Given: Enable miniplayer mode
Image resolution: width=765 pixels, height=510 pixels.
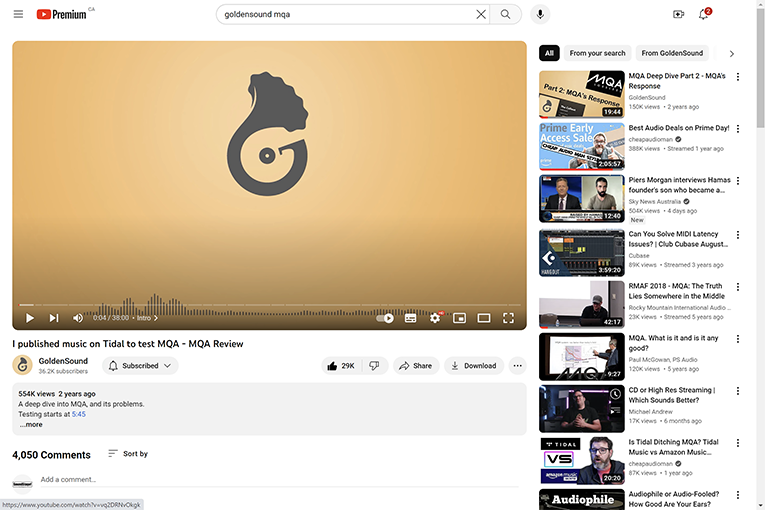Looking at the screenshot, I should pyautogui.click(x=459, y=318).
